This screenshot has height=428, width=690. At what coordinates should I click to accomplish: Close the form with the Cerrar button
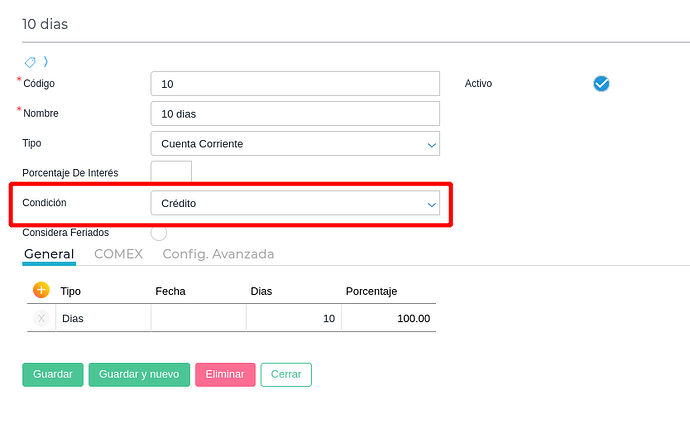click(286, 374)
